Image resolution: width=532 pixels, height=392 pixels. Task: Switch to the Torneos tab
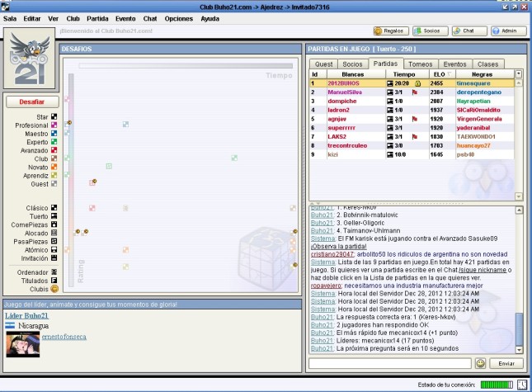(420, 64)
